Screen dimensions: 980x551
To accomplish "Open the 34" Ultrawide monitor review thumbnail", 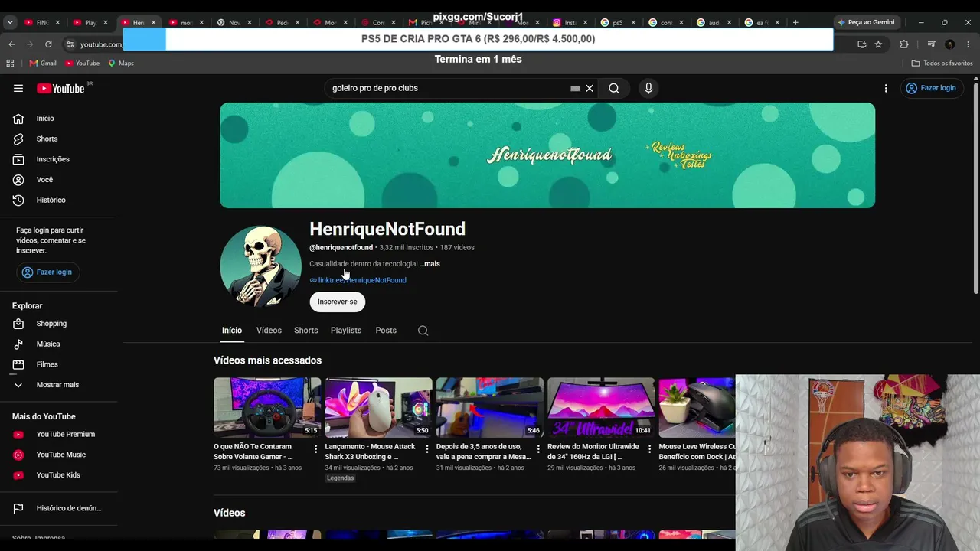I will [x=601, y=407].
